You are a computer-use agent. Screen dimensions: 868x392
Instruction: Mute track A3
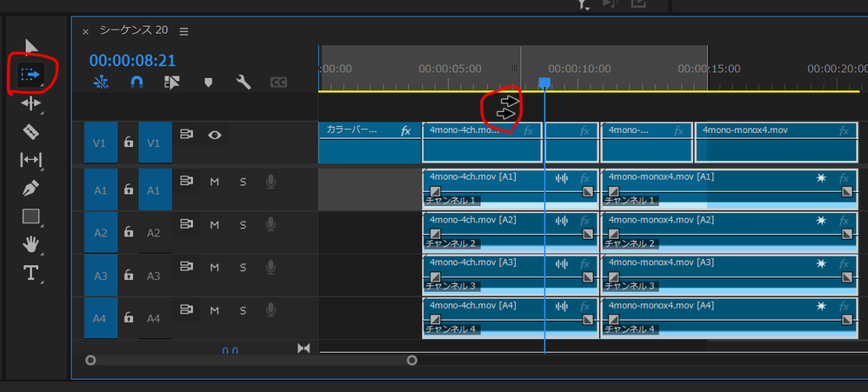point(215,268)
